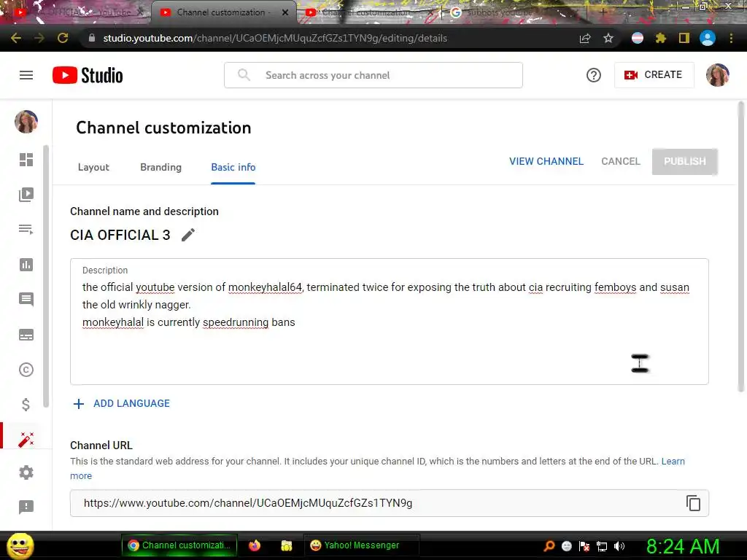Image resolution: width=747 pixels, height=560 pixels.
Task: Select the Basic info tab
Action: [233, 167]
